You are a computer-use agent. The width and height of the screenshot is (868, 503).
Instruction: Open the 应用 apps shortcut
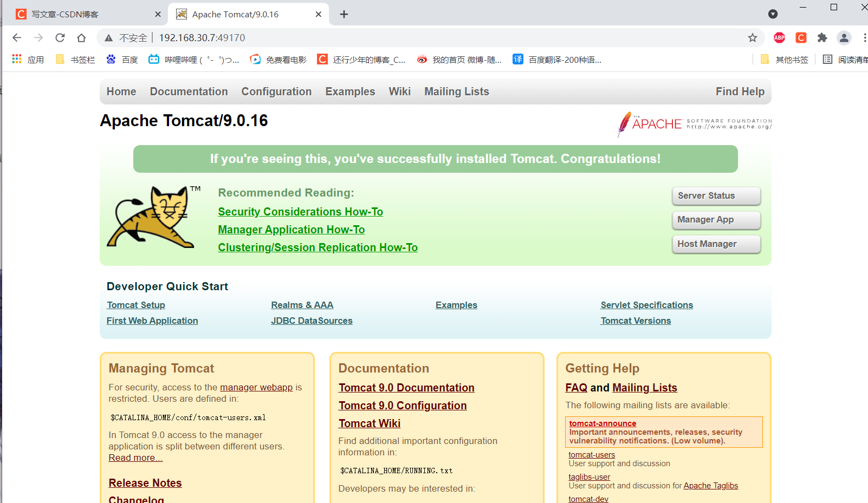coord(28,60)
